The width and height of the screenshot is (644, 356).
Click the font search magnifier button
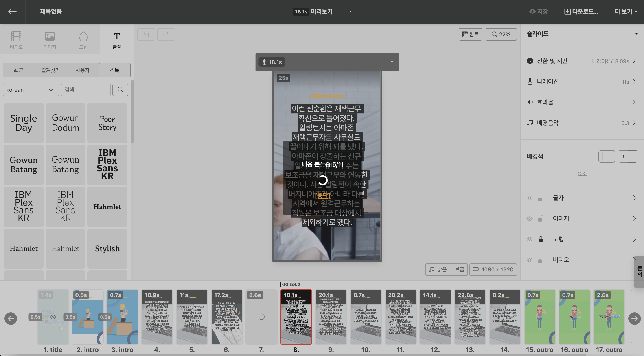tap(120, 90)
